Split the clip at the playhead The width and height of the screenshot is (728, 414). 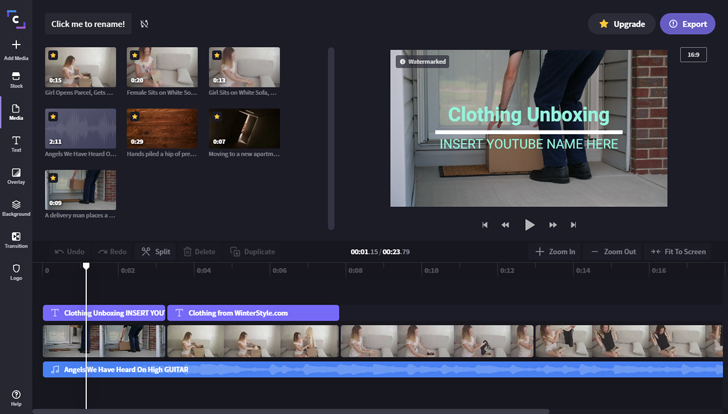(x=155, y=252)
